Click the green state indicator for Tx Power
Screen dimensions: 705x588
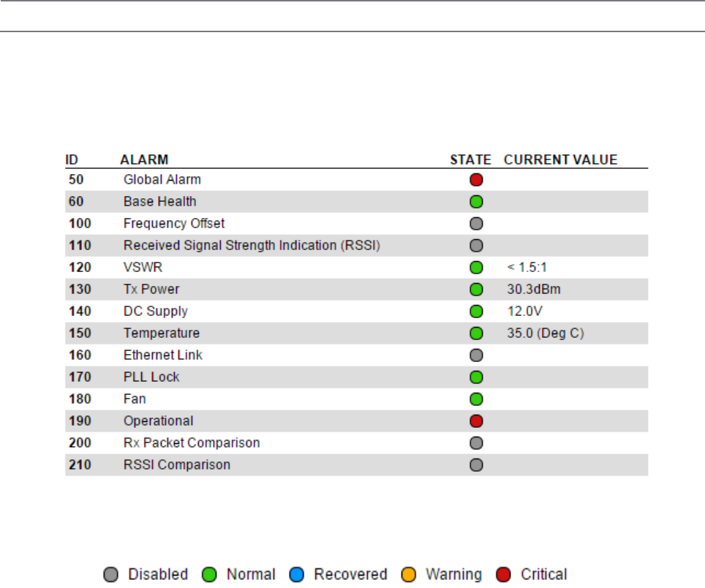(476, 290)
